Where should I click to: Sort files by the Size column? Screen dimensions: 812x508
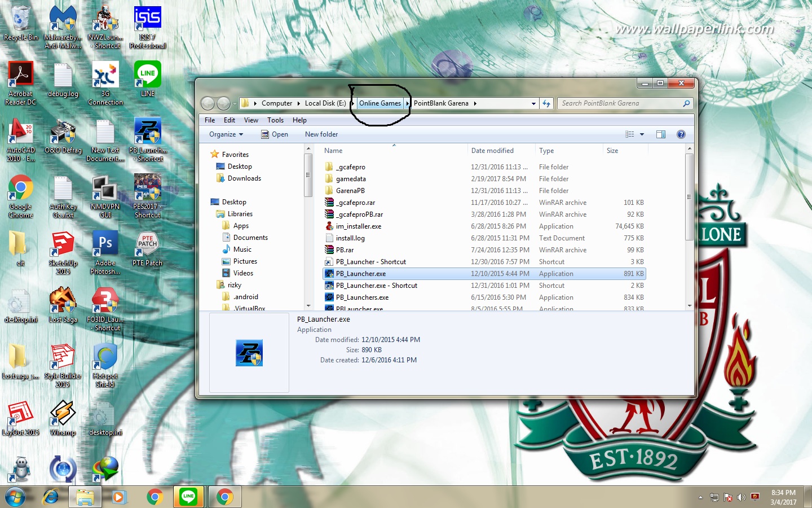pos(625,151)
